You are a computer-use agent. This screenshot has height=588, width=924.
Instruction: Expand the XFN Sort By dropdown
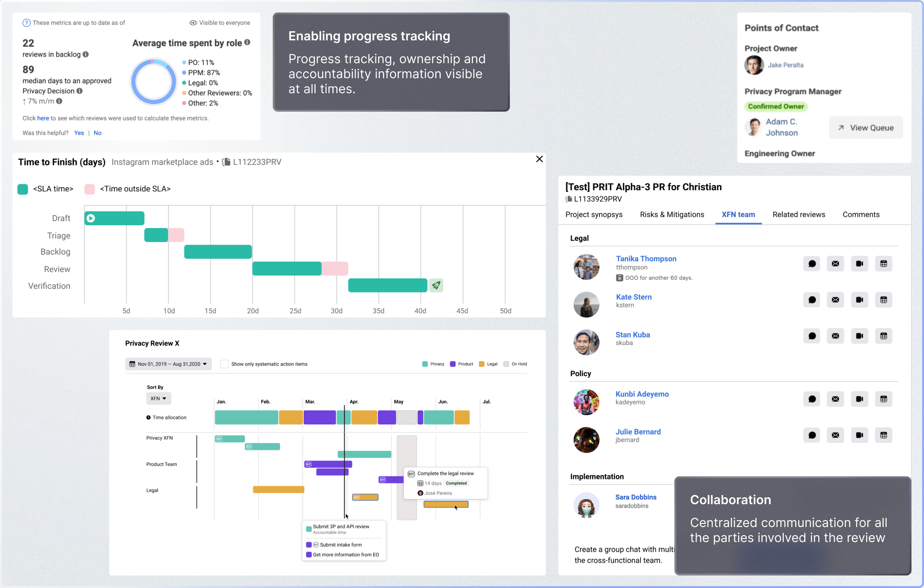click(159, 398)
